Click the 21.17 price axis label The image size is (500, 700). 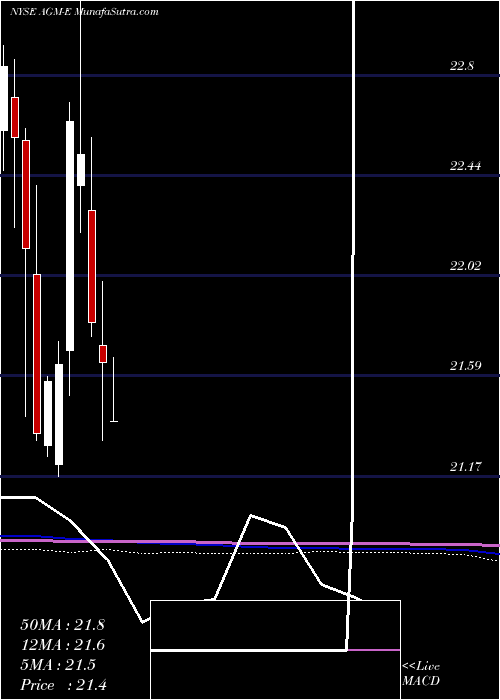tap(466, 467)
